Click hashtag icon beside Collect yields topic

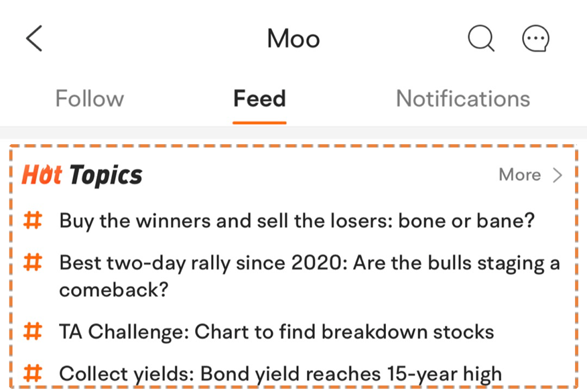pyautogui.click(x=33, y=373)
